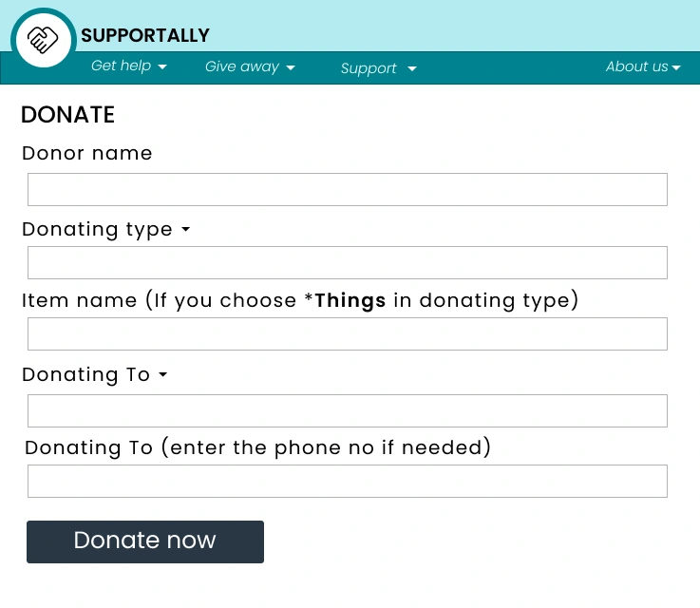
Task: Select the Donating To text field
Action: pos(347,410)
